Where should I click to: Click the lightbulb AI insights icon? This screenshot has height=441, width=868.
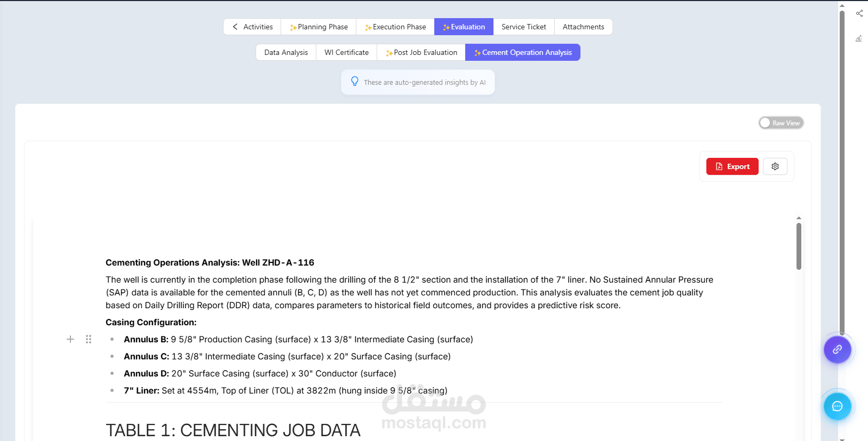[355, 82]
